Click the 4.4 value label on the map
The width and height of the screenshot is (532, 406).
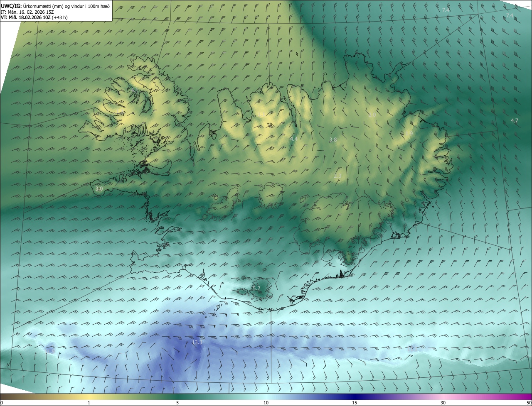pos(294,139)
